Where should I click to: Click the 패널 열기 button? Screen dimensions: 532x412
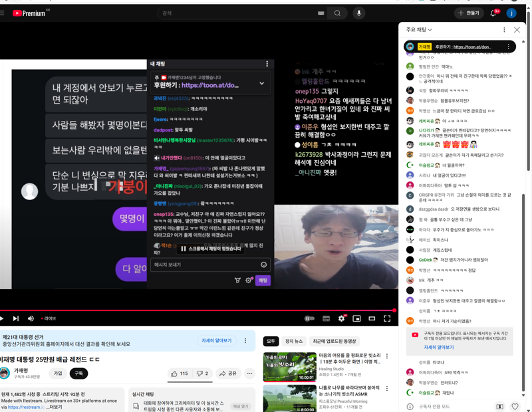[241, 406]
